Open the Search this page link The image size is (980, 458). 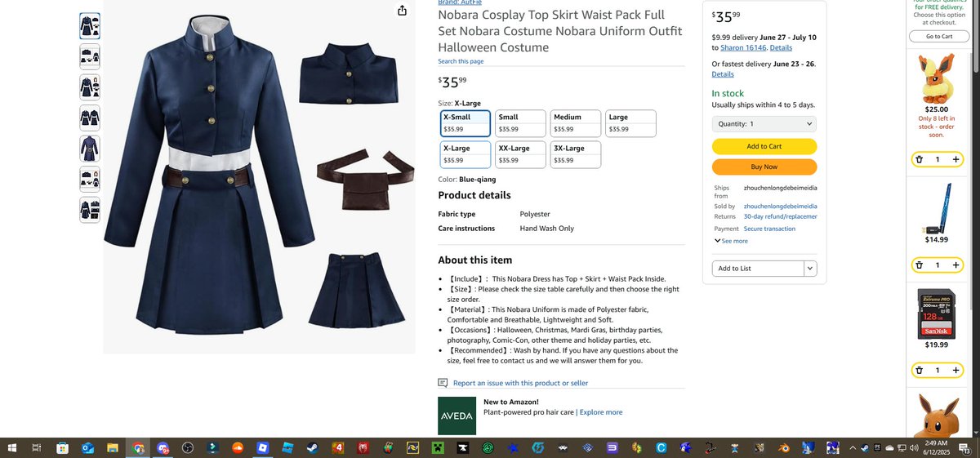point(461,61)
